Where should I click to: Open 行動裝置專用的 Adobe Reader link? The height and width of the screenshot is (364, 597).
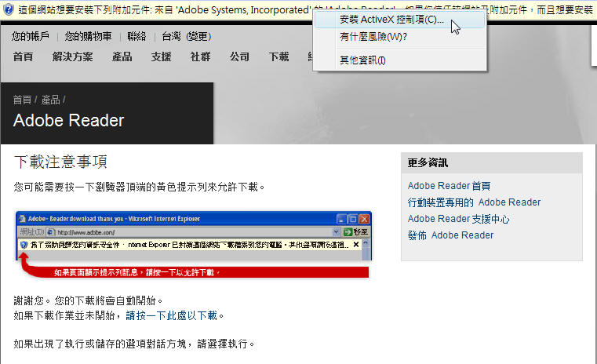[474, 202]
